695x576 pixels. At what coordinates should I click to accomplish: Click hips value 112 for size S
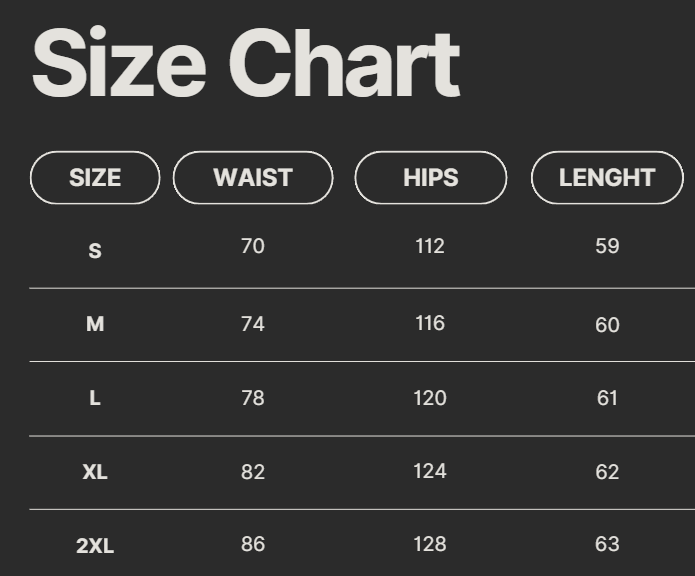click(x=430, y=246)
